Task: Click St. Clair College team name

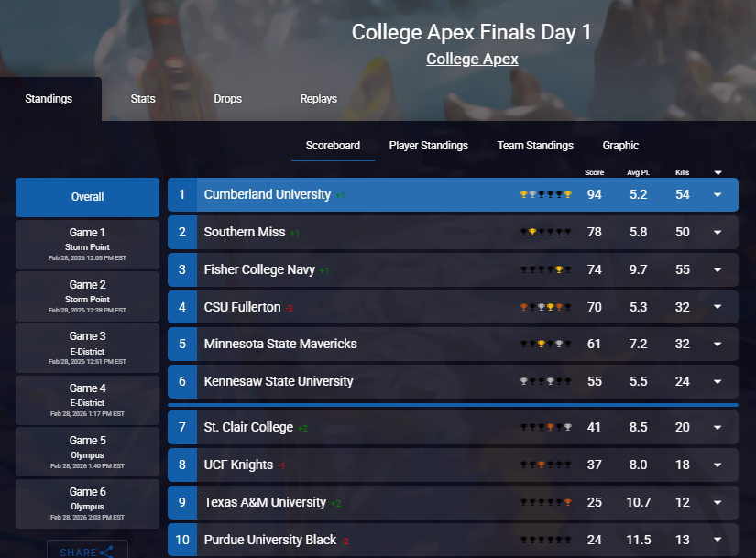Action: [248, 427]
